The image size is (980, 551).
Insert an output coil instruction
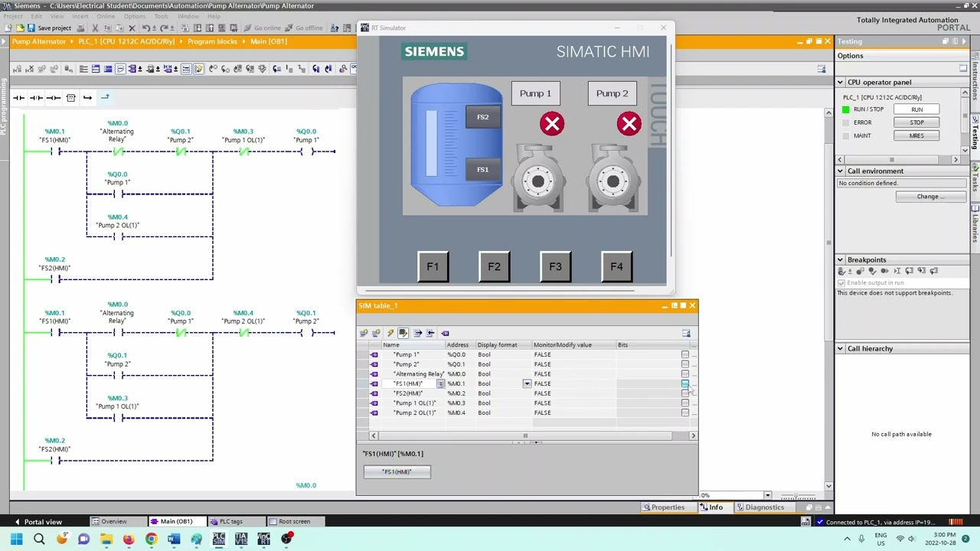(x=54, y=97)
